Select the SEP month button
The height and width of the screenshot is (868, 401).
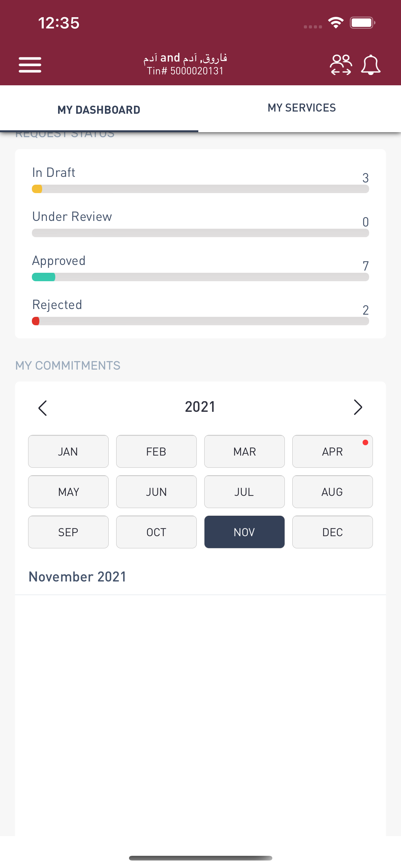[68, 532]
